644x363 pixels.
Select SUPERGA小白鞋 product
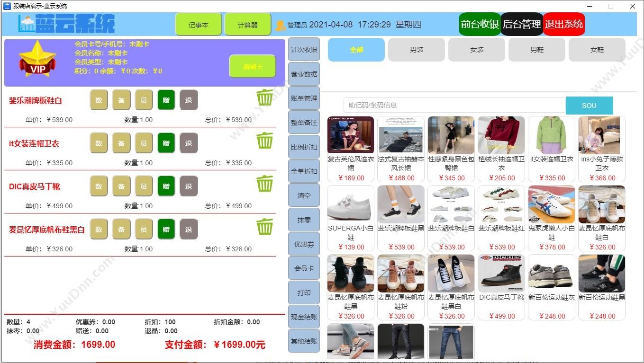351,218
